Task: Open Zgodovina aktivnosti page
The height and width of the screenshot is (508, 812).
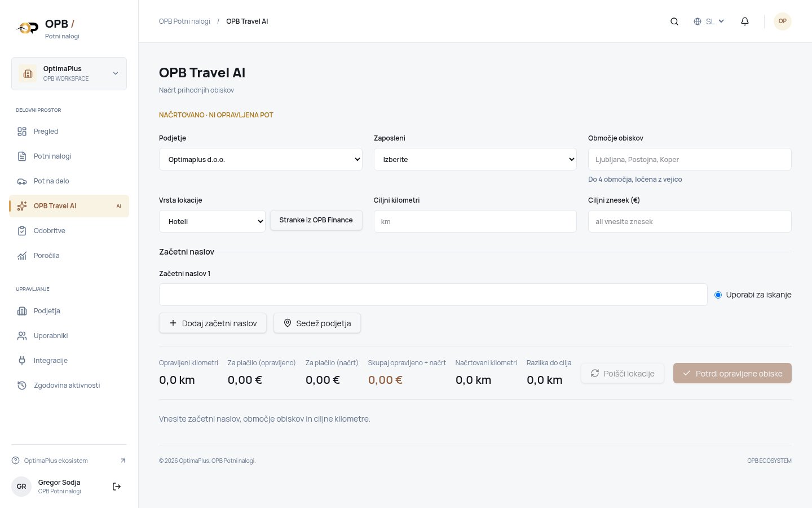Action: (x=69, y=386)
